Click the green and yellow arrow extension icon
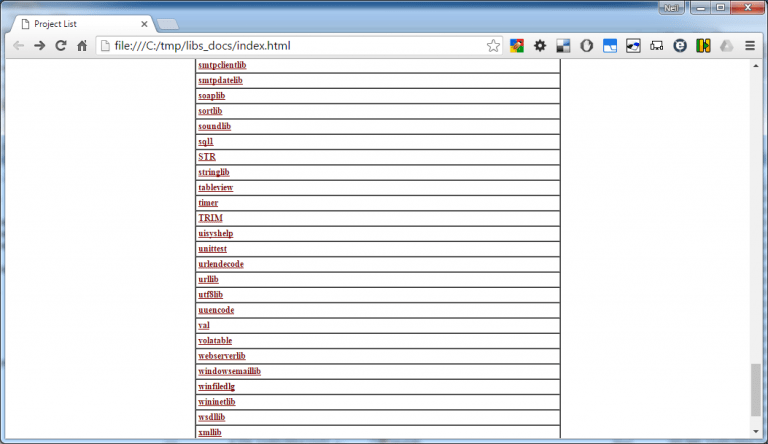 click(x=703, y=46)
